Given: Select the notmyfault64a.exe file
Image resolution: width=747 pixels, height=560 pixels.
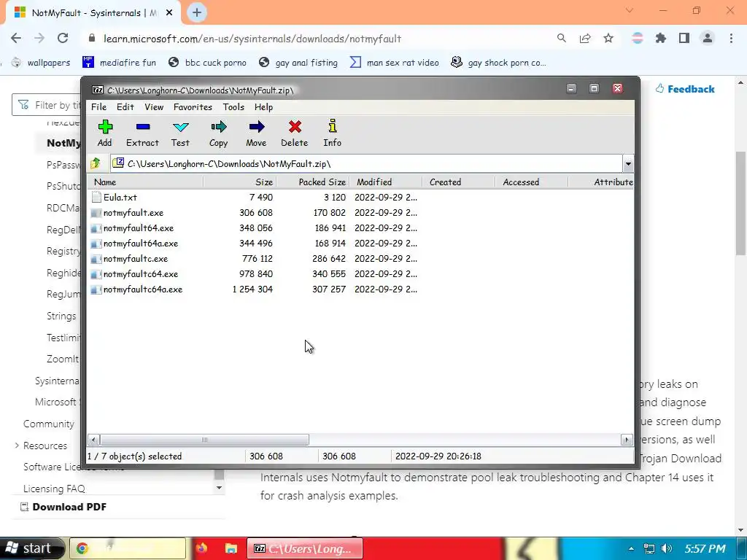Looking at the screenshot, I should 141,244.
